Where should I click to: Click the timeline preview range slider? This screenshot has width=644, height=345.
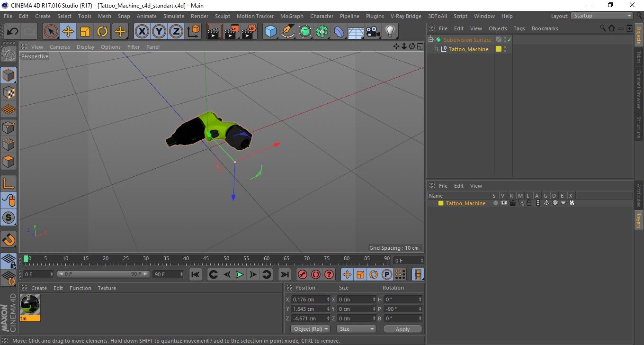pos(104,274)
